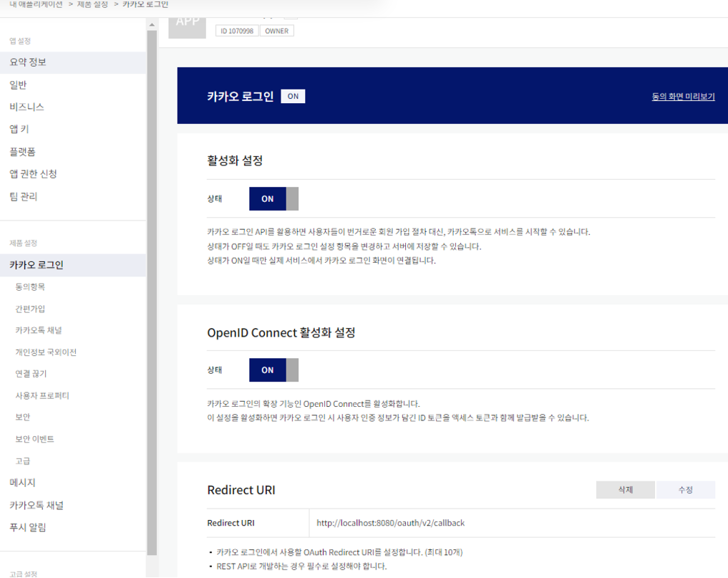Image resolution: width=728 pixels, height=578 pixels.
Task: Open the 플랫폼 settings page
Action: point(22,151)
